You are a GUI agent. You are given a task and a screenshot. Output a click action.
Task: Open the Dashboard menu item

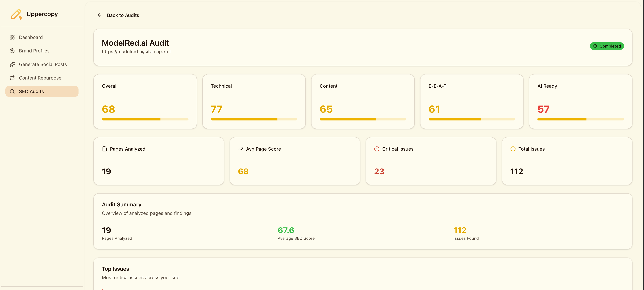(x=31, y=37)
